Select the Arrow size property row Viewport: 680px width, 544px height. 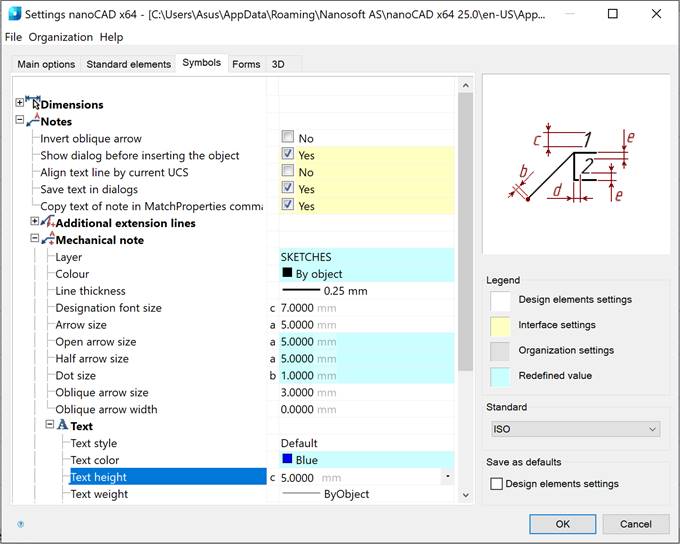(x=81, y=325)
